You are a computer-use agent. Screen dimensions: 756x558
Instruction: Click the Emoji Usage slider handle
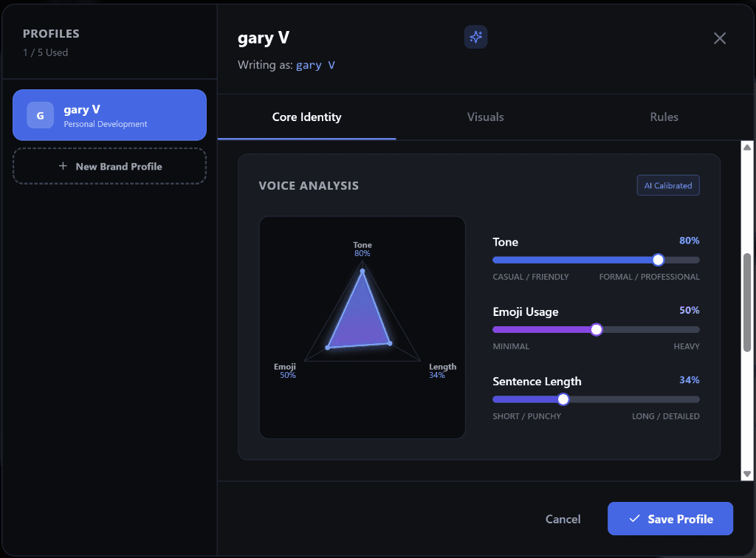597,329
